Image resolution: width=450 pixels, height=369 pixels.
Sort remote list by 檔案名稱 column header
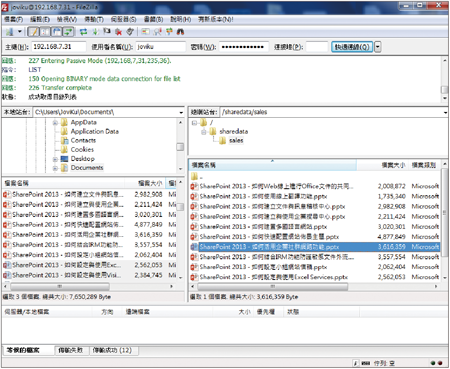(273, 165)
